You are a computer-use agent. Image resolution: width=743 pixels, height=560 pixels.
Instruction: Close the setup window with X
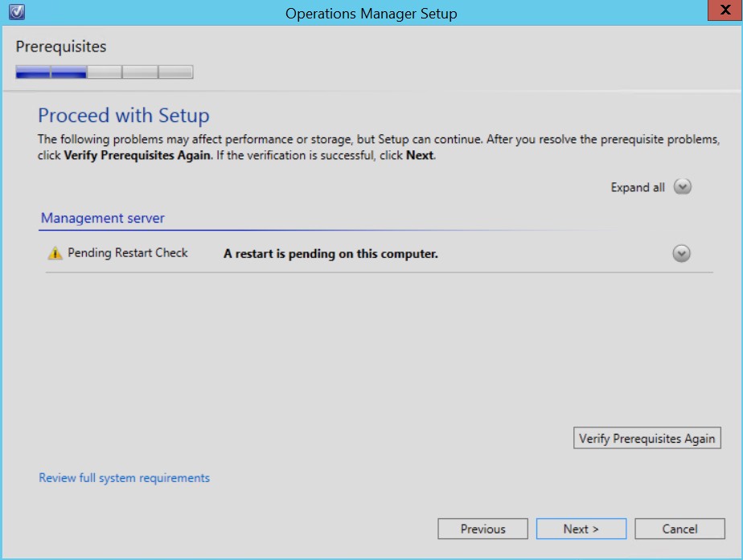[x=725, y=10]
